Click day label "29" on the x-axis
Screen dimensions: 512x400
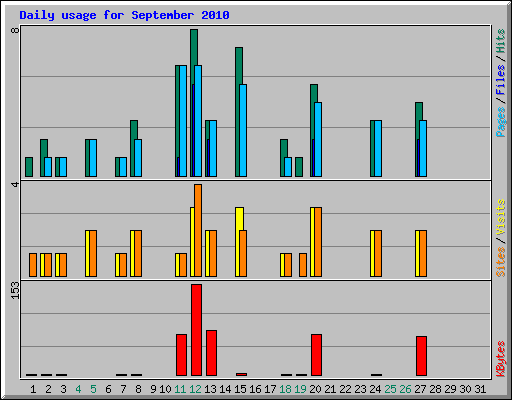pos(450,389)
